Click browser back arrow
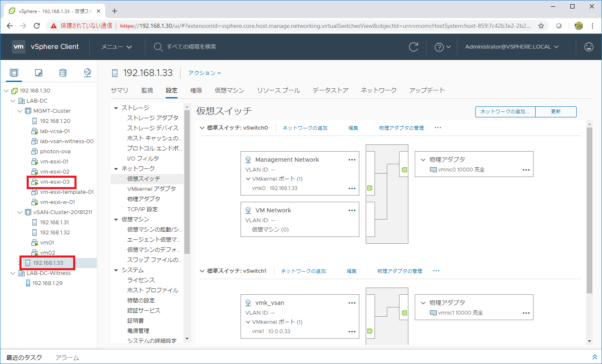Viewport: 602px width, 364px height. tap(10, 26)
